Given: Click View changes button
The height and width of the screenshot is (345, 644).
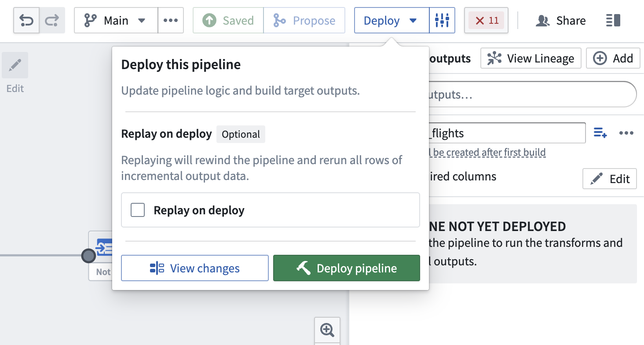Looking at the screenshot, I should tap(195, 268).
